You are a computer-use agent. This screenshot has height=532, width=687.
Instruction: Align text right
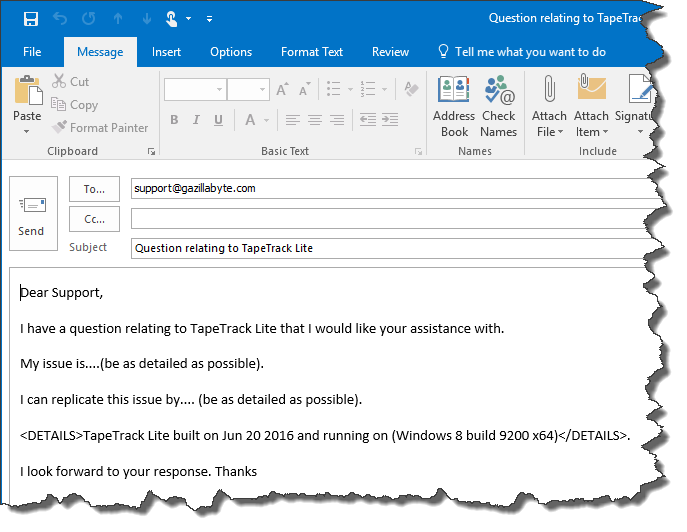coord(336,120)
